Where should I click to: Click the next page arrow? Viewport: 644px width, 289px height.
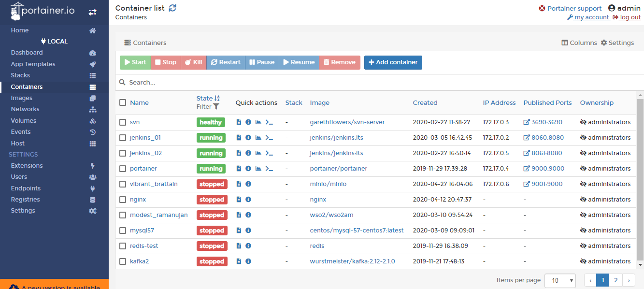629,280
